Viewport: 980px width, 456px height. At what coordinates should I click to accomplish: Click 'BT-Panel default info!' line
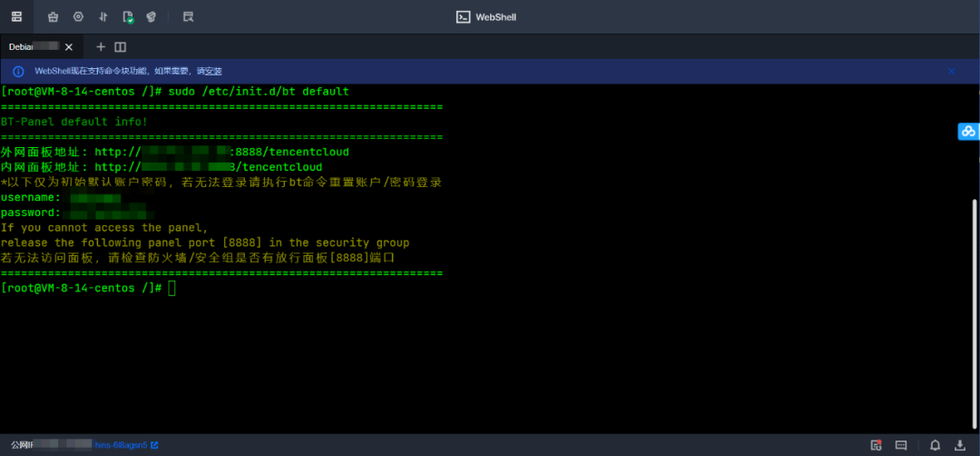pos(74,122)
